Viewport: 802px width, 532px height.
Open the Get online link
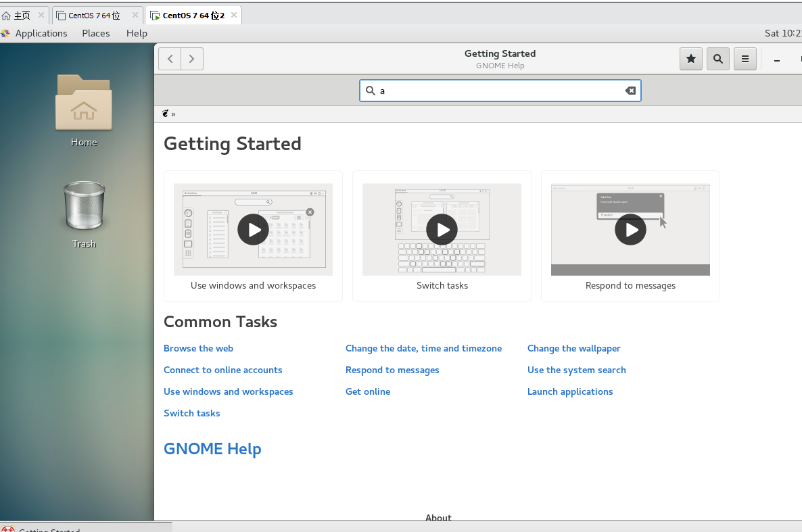click(x=368, y=391)
